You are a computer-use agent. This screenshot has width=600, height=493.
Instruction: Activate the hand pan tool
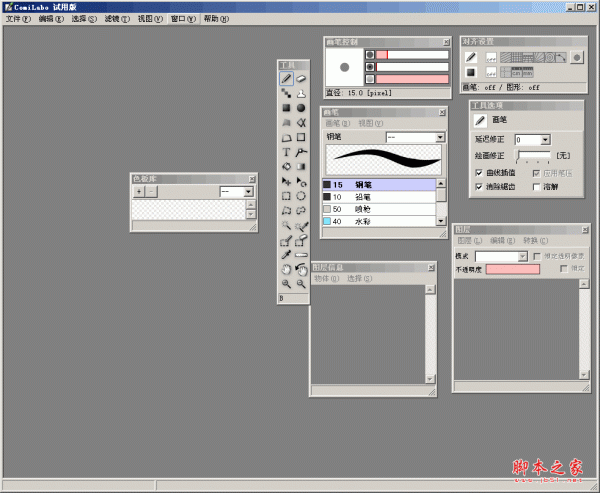coord(286,269)
